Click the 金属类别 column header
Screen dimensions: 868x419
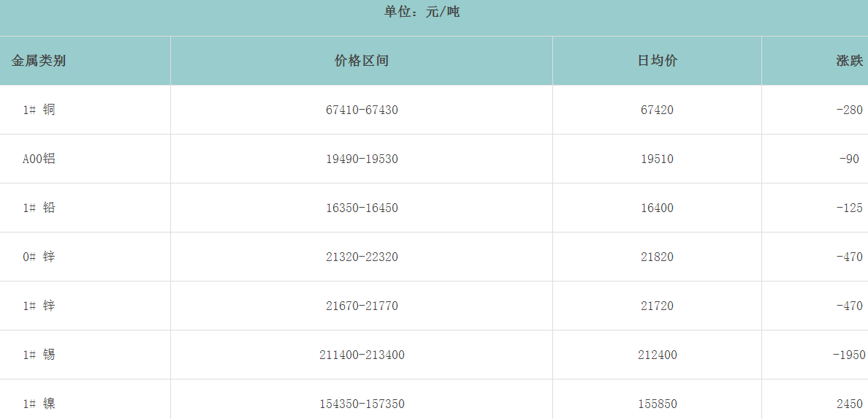(39, 61)
